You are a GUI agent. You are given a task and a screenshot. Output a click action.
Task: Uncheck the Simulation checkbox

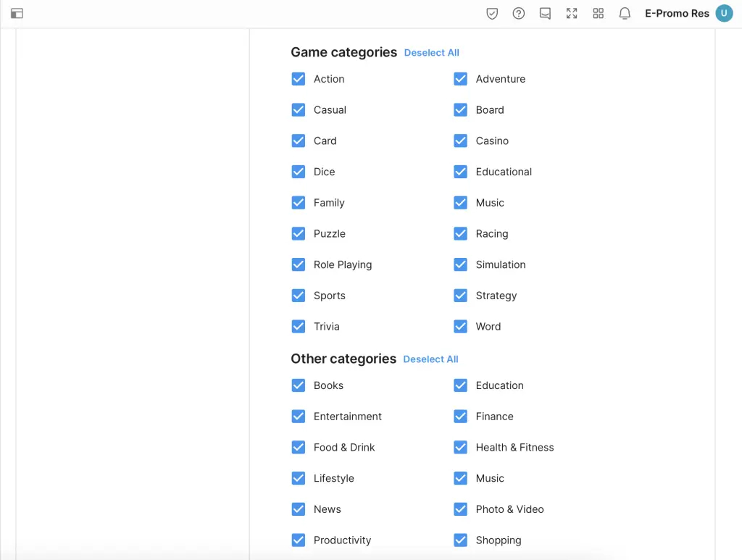pos(460,264)
